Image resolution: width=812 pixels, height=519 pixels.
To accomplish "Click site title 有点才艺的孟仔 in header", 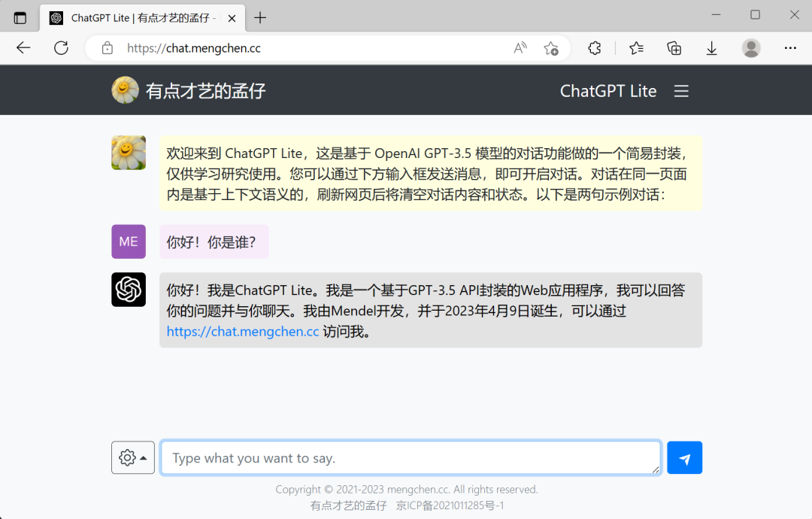I will click(x=205, y=91).
